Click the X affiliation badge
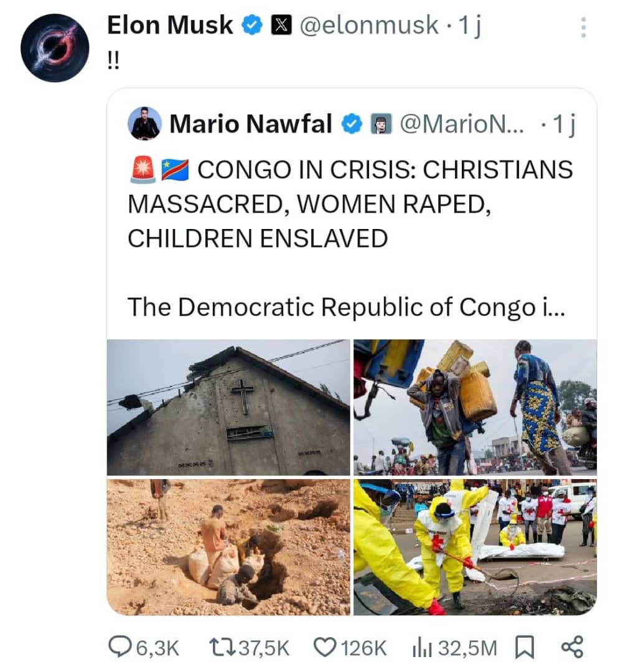 point(281,26)
